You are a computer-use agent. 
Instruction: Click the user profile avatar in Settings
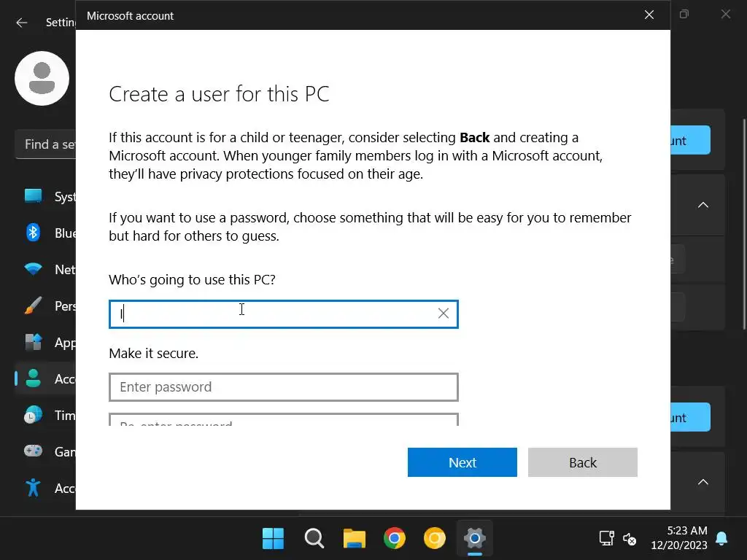pos(42,79)
